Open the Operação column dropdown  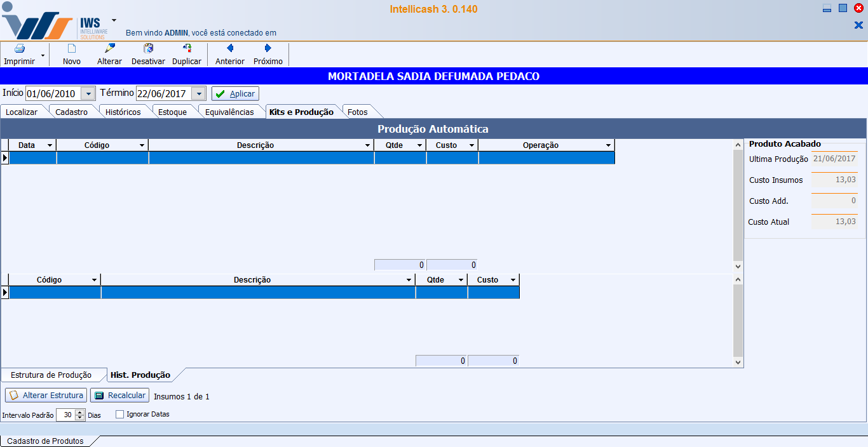pos(609,145)
